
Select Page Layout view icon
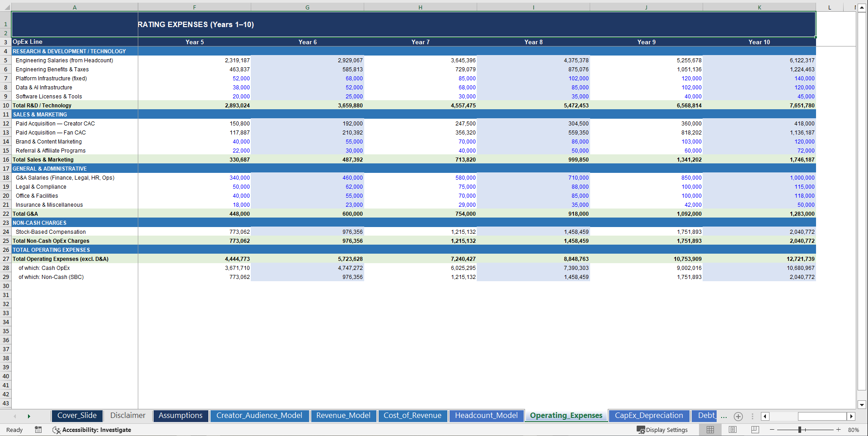(732, 430)
